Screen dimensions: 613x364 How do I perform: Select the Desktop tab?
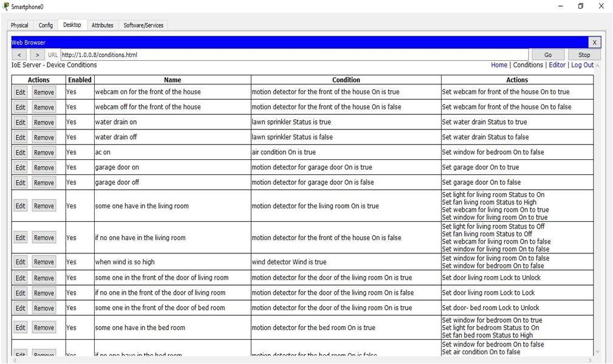pyautogui.click(x=72, y=25)
